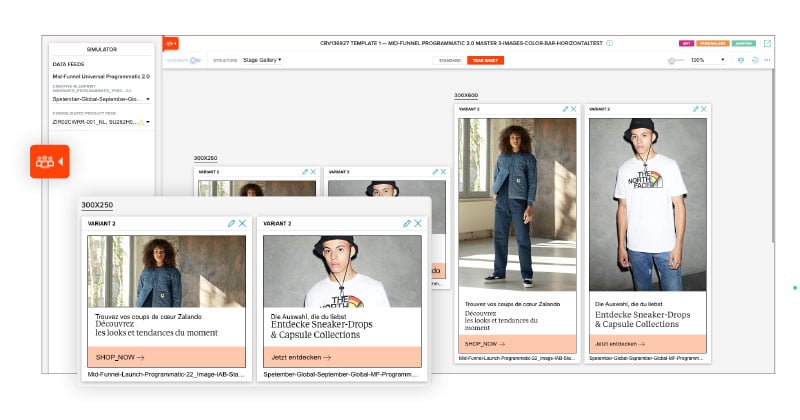Switch view to Standard mode
Screen dimensions: 800x420
[450, 60]
